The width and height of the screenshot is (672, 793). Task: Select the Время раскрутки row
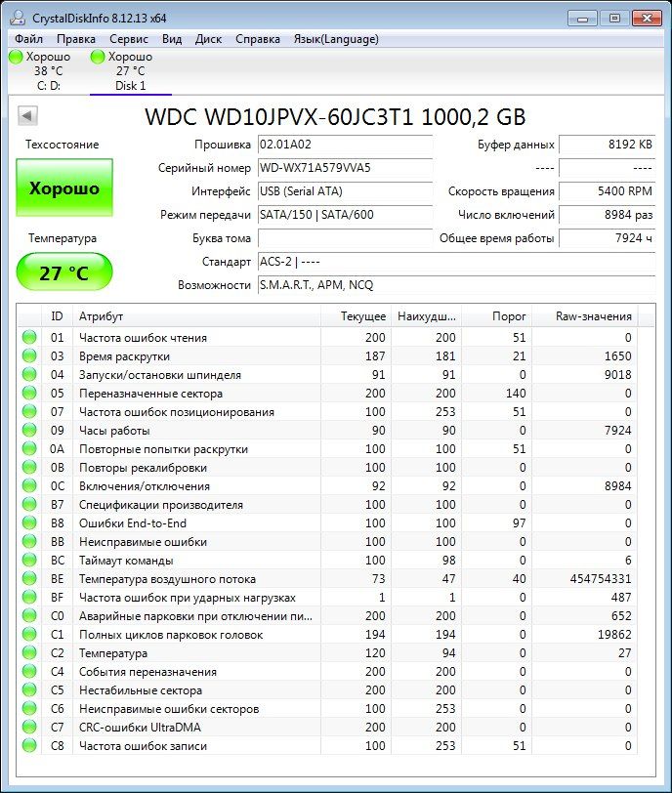[x=327, y=356]
